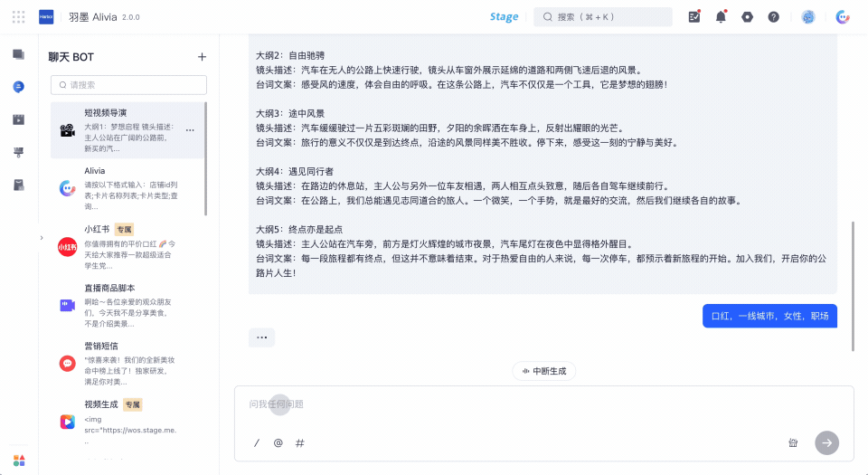Viewport: 868px width, 475px height.
Task: Select the 视频生成 chat
Action: (x=127, y=422)
